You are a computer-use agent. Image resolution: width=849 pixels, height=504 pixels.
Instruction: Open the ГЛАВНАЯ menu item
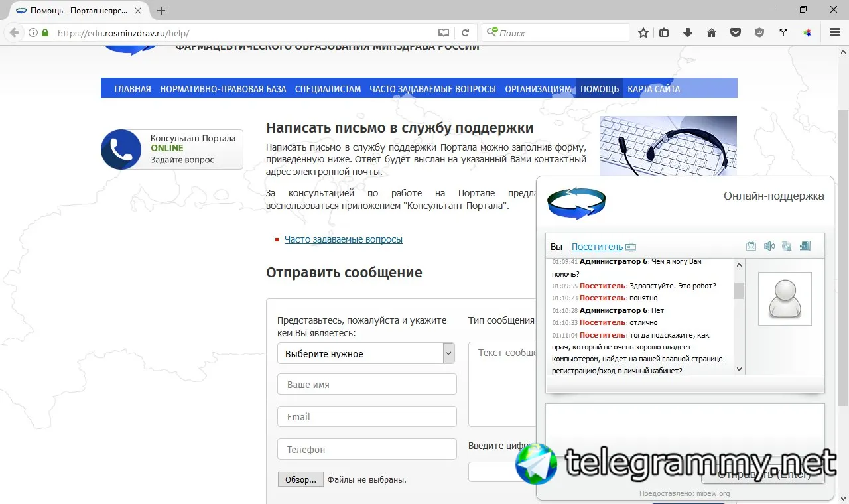pyautogui.click(x=133, y=89)
